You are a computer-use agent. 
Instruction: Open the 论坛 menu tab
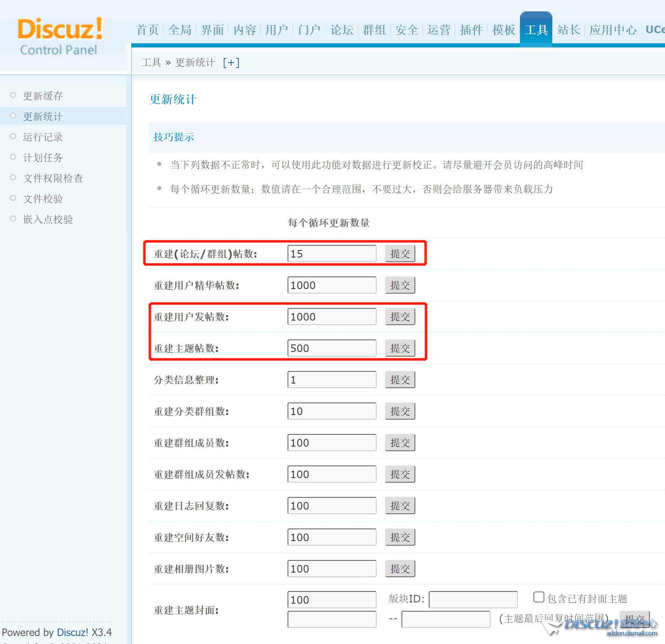(342, 30)
